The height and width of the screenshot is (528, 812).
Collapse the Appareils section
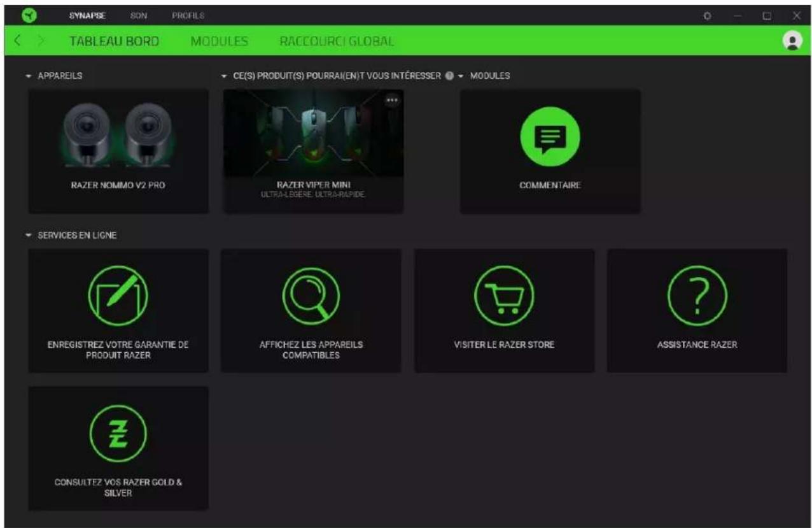click(29, 76)
